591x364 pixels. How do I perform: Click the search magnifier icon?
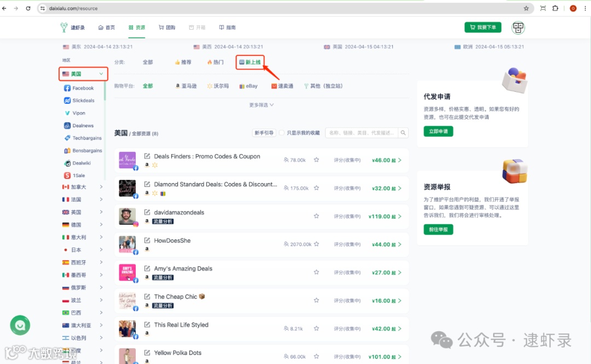(403, 133)
